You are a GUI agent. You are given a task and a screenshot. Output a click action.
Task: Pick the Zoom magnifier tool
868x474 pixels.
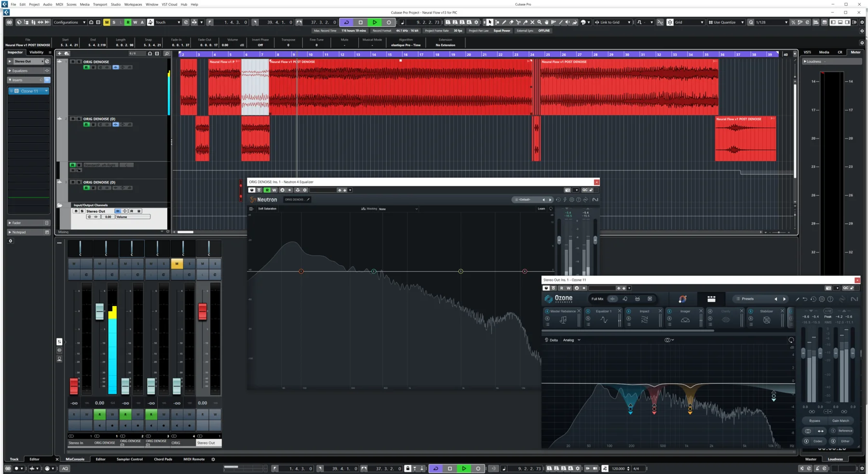coord(539,22)
